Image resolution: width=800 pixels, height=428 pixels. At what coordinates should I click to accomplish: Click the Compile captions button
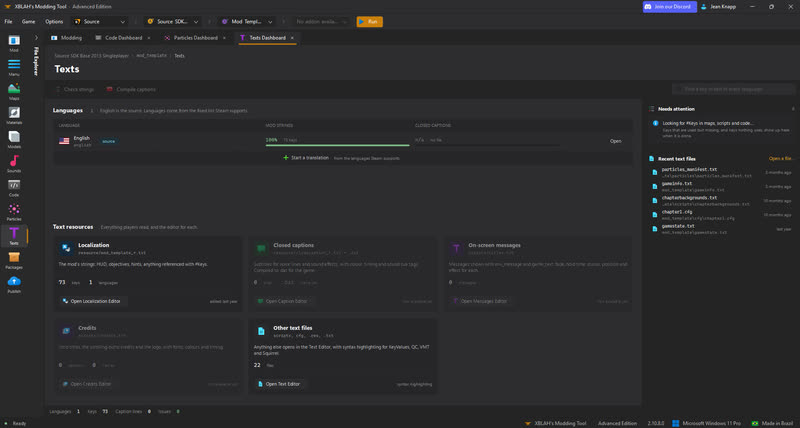[x=131, y=89]
